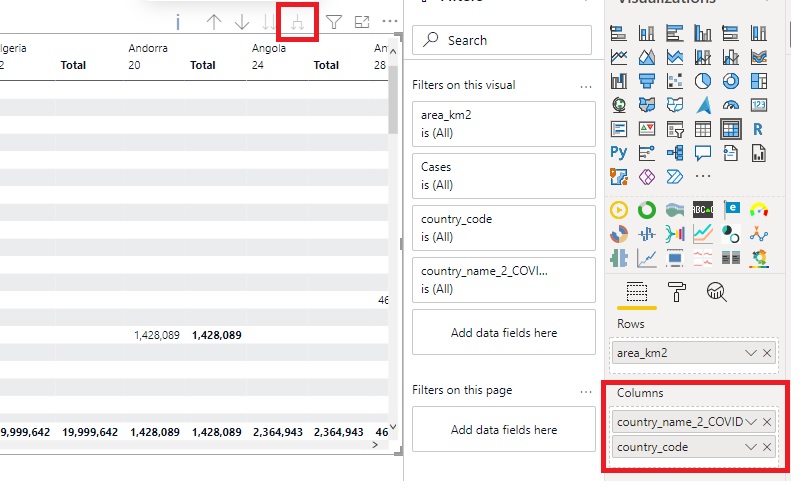Switch to the Format paint roller tab
Viewport: 804px width, 496px height.
point(676,292)
